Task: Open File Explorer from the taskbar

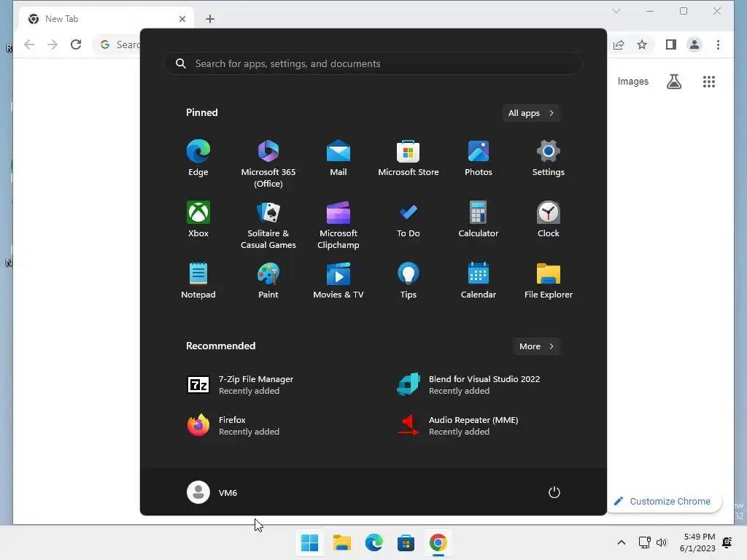Action: pyautogui.click(x=341, y=542)
